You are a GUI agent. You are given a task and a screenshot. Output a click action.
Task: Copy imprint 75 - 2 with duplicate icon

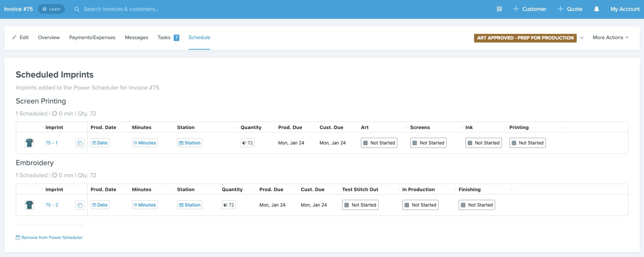click(x=80, y=205)
